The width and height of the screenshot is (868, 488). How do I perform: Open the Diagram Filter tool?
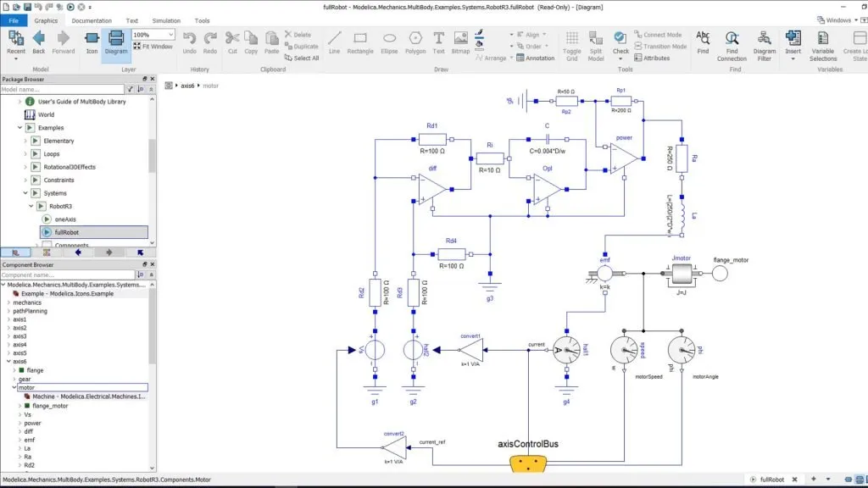click(x=764, y=43)
